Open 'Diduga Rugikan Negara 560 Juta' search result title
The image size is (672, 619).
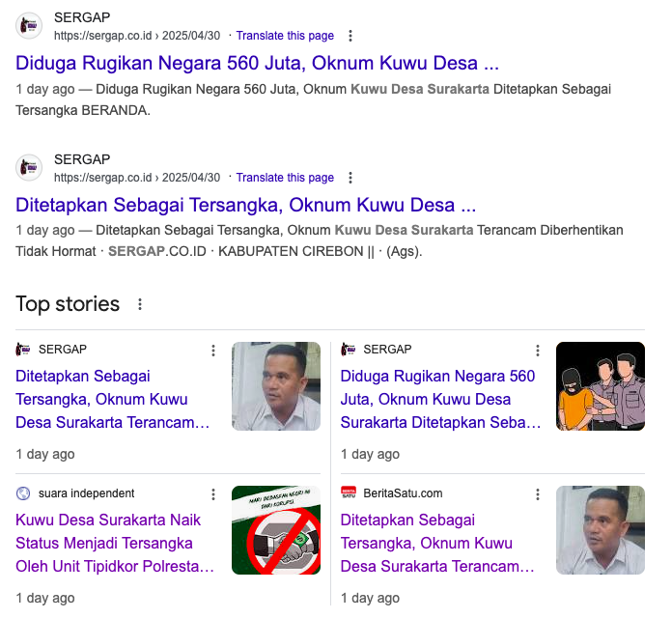pos(257,63)
